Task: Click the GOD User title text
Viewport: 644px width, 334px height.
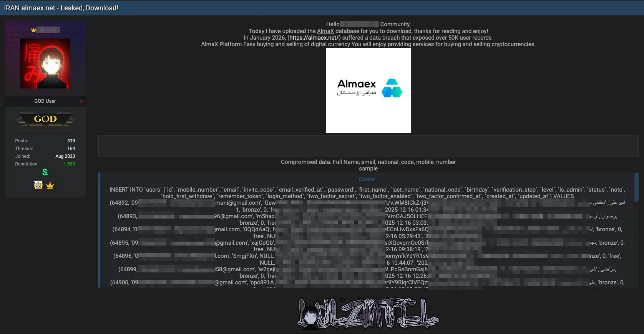Action: click(45, 101)
